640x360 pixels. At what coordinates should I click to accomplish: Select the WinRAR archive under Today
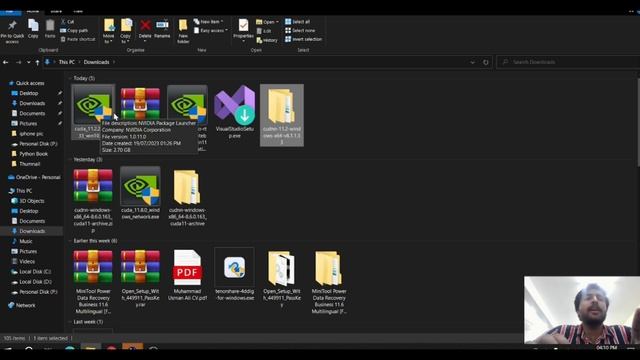[x=140, y=104]
